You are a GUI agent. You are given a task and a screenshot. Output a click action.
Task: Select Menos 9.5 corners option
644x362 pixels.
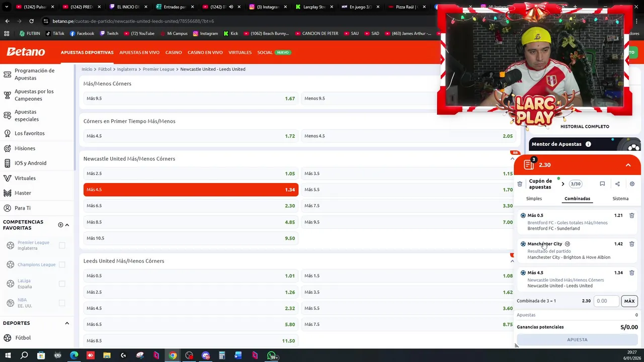[409, 99]
